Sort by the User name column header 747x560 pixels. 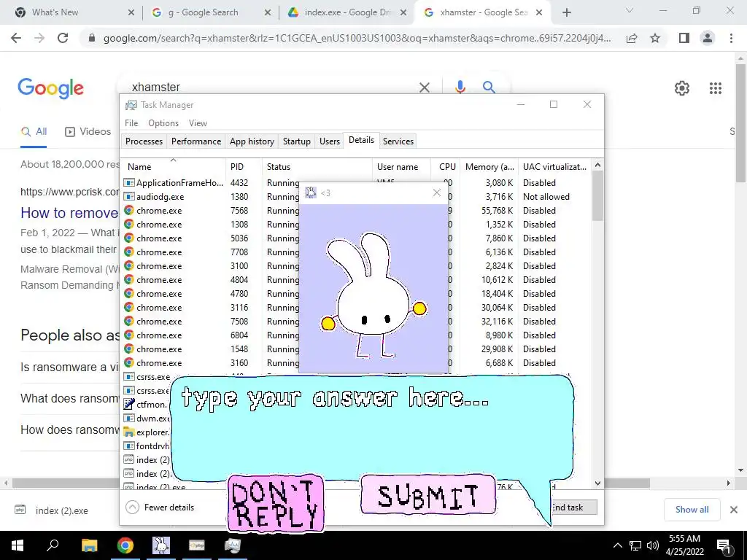pyautogui.click(x=401, y=167)
